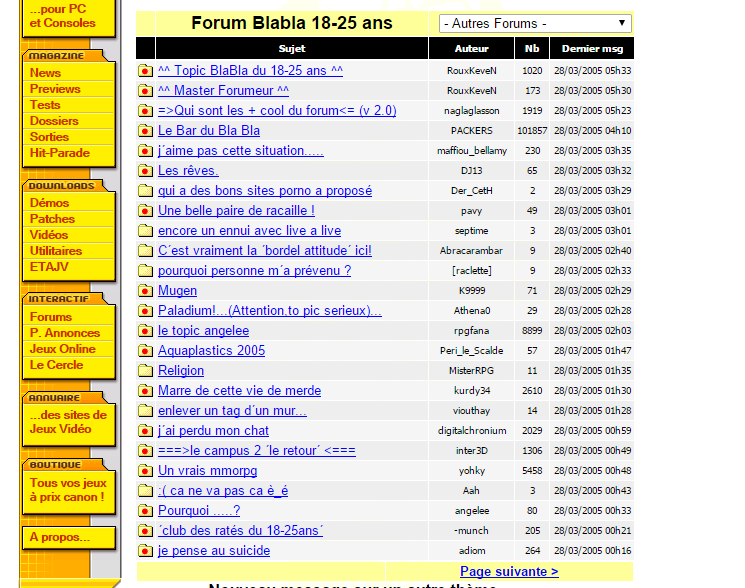Click folder icon beside 'Aquaplastics 2005'

(145, 351)
